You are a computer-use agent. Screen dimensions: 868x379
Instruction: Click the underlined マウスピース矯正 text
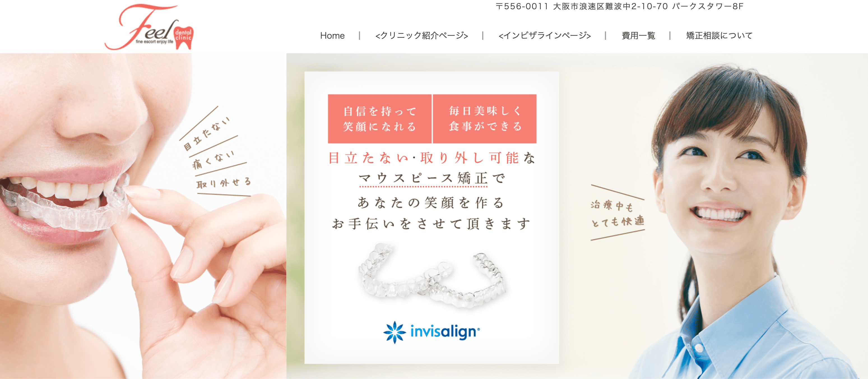tap(423, 178)
